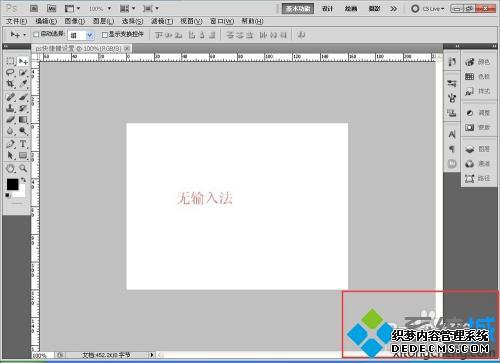
Task: Swap foreground and background colors
Action: point(23,180)
